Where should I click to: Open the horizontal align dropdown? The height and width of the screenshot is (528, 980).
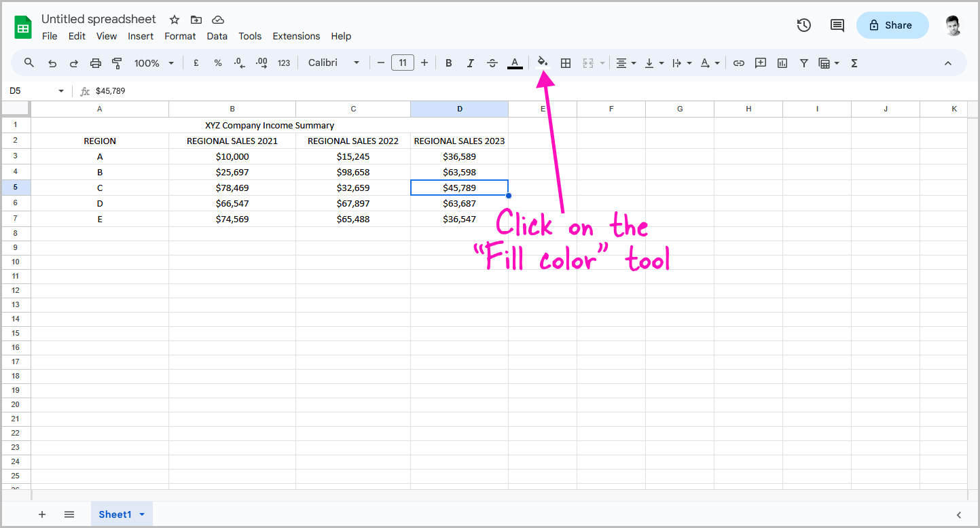coord(625,63)
